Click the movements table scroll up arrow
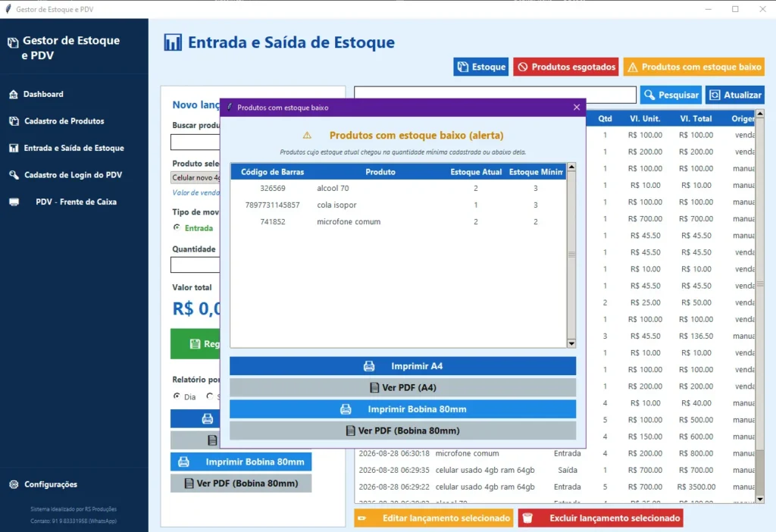776x532 pixels. pos(759,114)
